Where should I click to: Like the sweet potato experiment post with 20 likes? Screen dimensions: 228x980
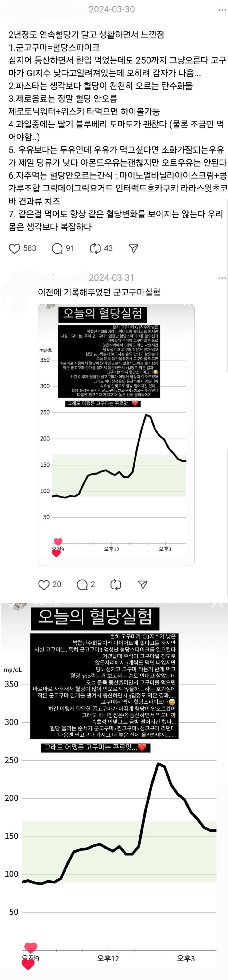(x=44, y=584)
